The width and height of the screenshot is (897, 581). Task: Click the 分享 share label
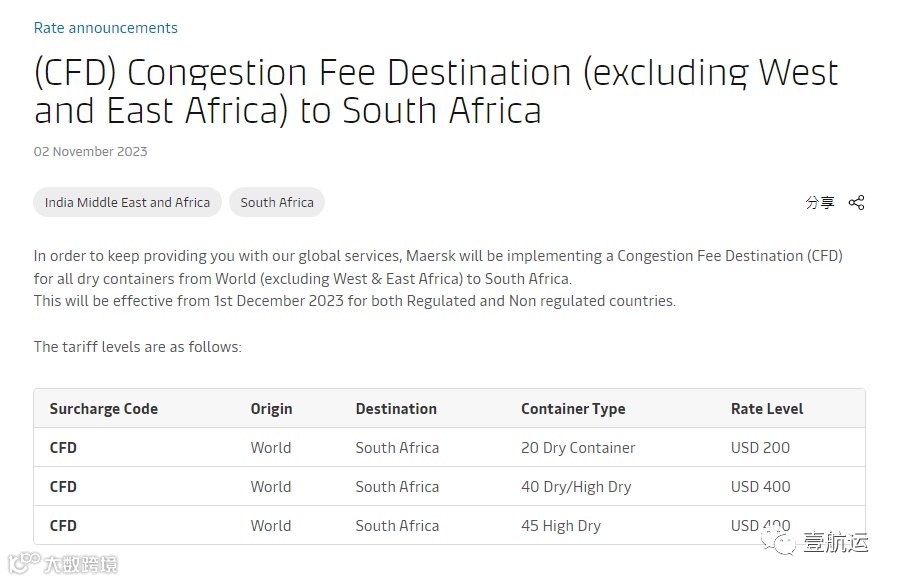(820, 202)
